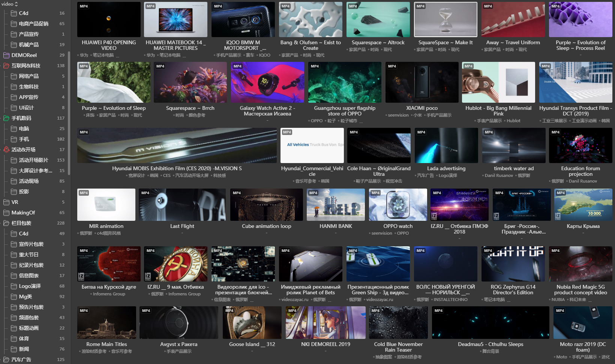
Task: Click the red rocket icon beside 活动&开场
Action: (6, 150)
